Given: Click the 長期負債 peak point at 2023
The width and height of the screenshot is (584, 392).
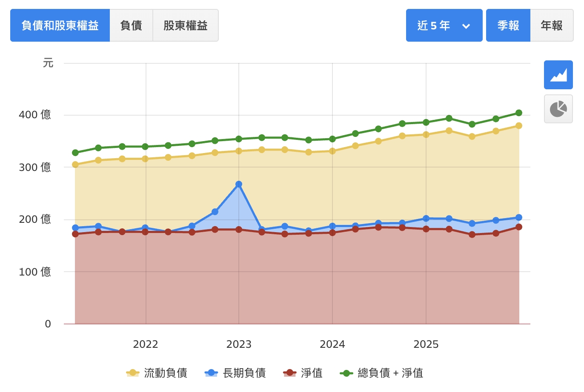Looking at the screenshot, I should tap(239, 184).
